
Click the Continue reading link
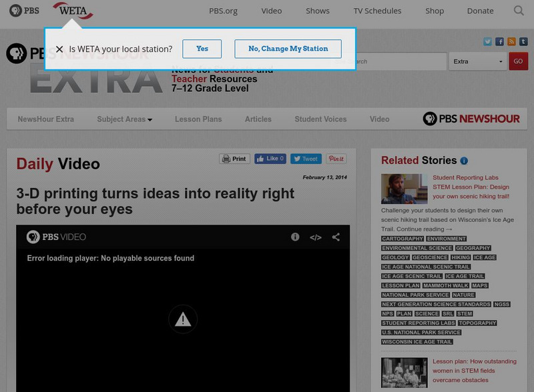425,229
